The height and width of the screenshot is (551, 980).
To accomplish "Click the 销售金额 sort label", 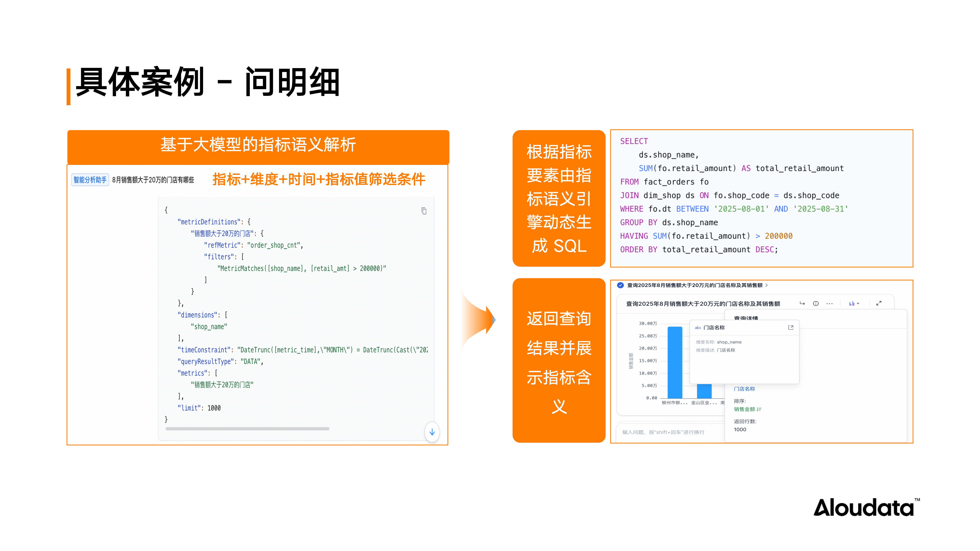I will tap(744, 409).
